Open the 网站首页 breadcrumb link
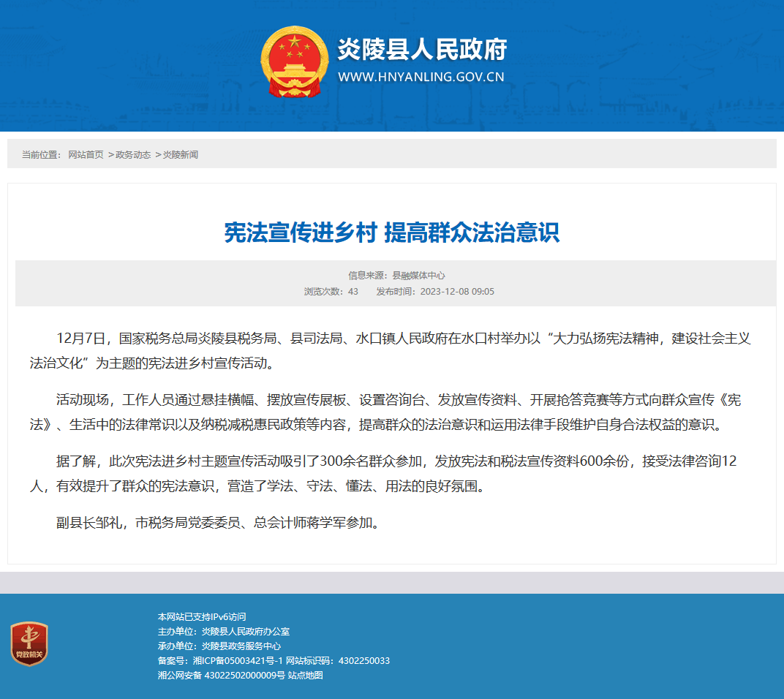 86,154
